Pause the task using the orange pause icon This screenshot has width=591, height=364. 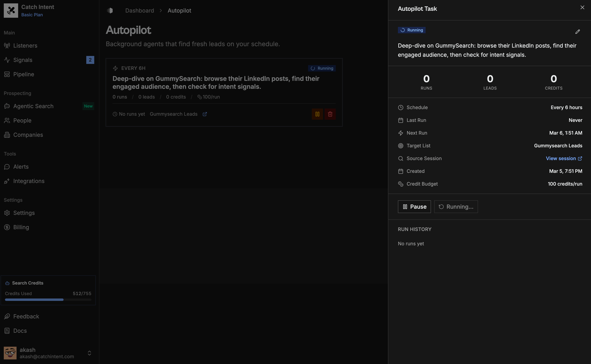pos(317,114)
